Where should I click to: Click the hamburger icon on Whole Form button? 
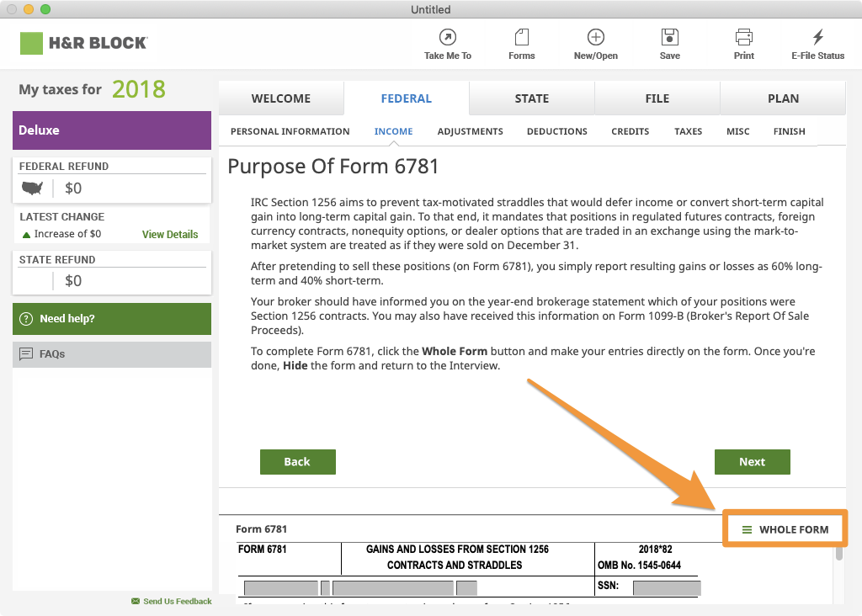746,529
